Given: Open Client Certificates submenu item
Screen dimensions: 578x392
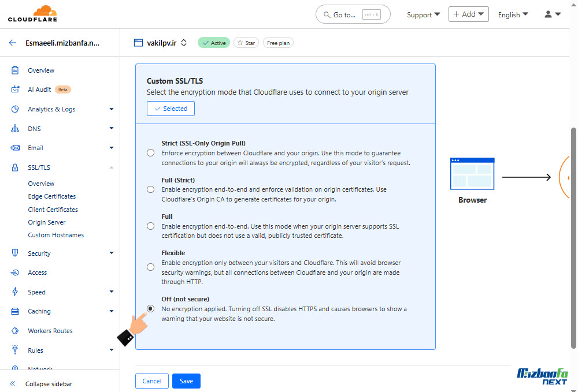Looking at the screenshot, I should tap(53, 210).
